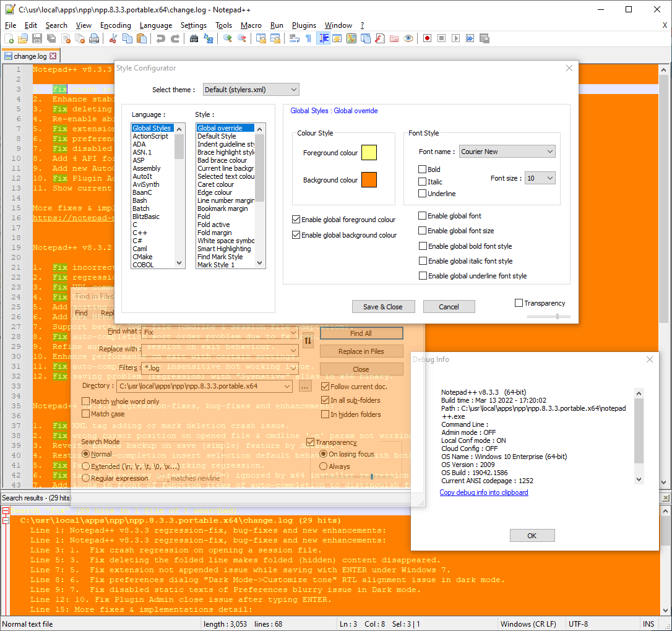Click the Close document toolbar icon
Image resolution: width=672 pixels, height=631 pixels.
(x=66, y=38)
